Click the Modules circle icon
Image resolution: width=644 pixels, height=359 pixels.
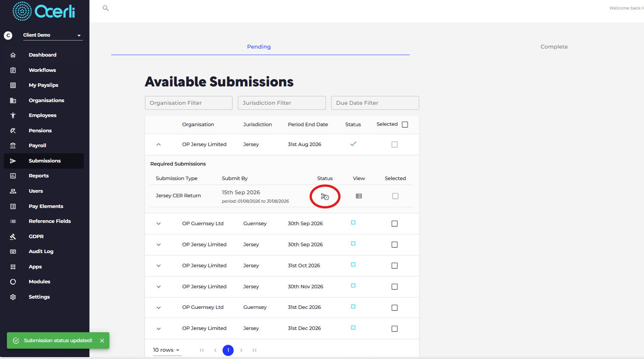pos(13,282)
